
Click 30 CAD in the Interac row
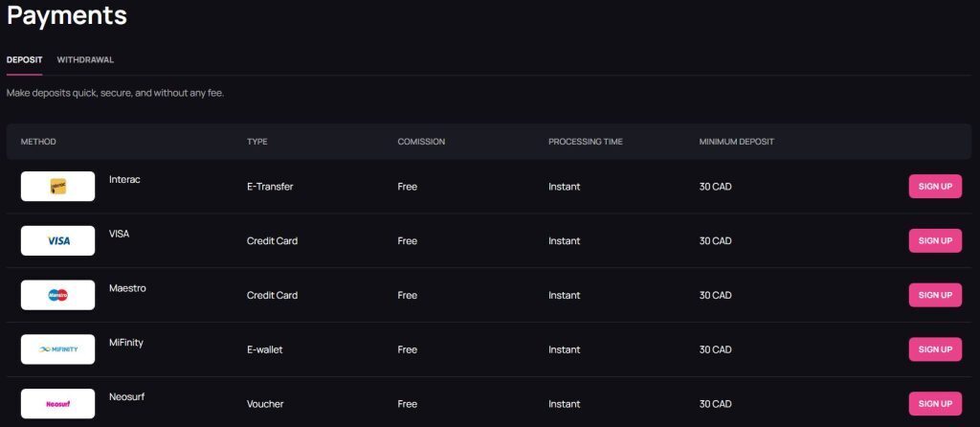[716, 187]
